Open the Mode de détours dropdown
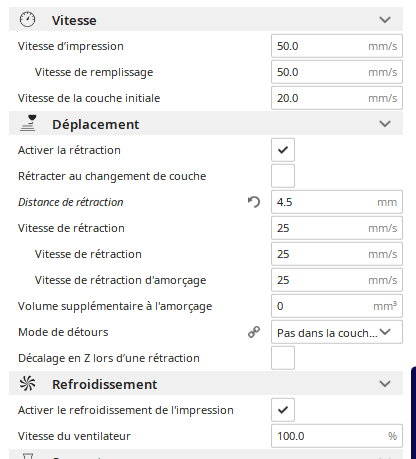Viewport: 416px width, 459px height. click(337, 332)
